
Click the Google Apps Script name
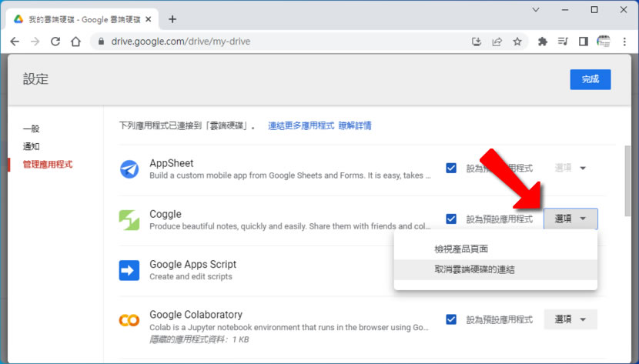point(192,264)
